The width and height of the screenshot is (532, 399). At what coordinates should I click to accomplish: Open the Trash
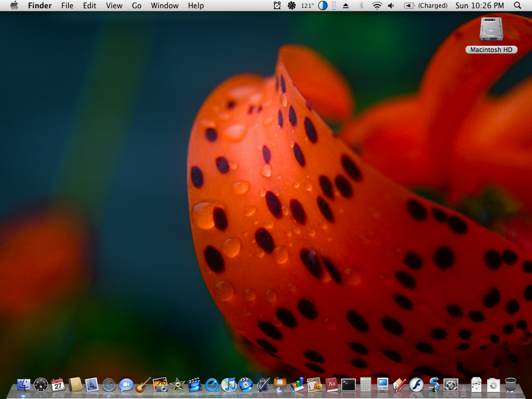tap(510, 385)
